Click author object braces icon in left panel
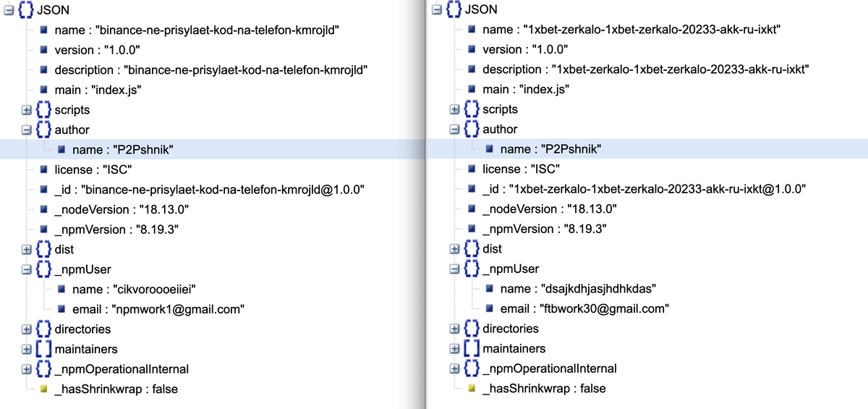 [x=43, y=130]
